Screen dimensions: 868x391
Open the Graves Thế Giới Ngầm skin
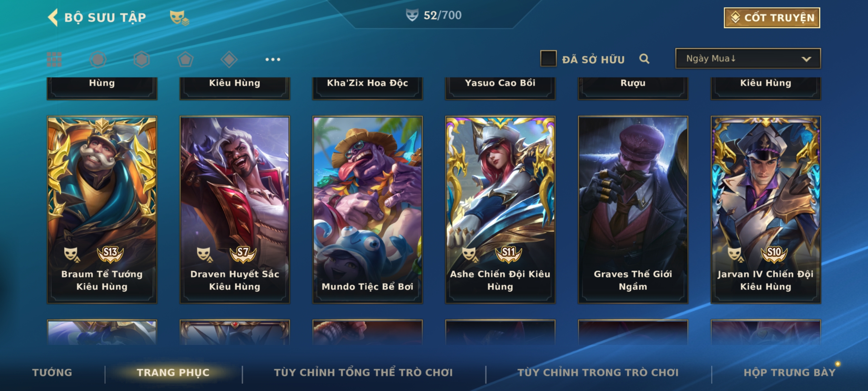click(633, 210)
